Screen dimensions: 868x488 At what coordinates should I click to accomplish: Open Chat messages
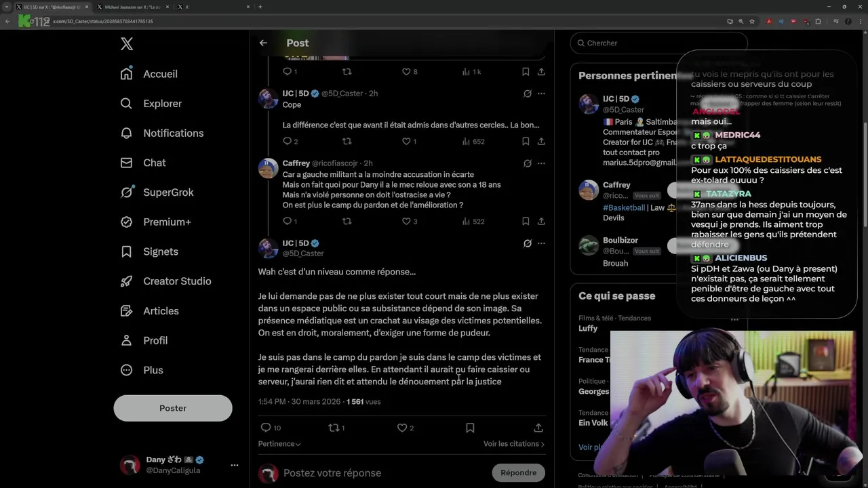[x=143, y=163]
